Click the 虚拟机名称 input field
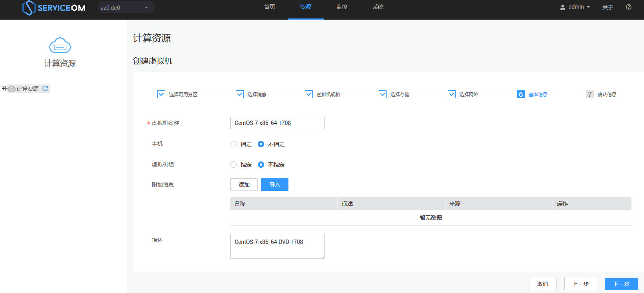Image resolution: width=644 pixels, height=293 pixels. coord(277,123)
